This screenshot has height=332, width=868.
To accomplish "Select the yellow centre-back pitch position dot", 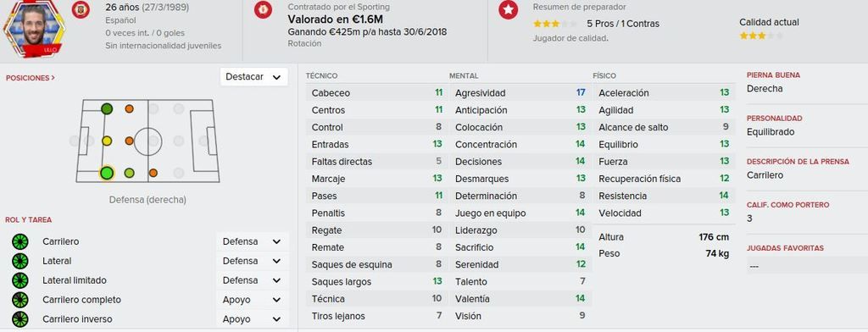I will [x=107, y=141].
